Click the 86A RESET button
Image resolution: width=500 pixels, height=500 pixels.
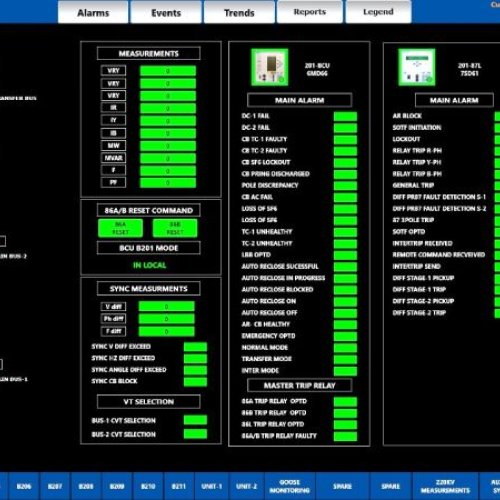coord(120,228)
